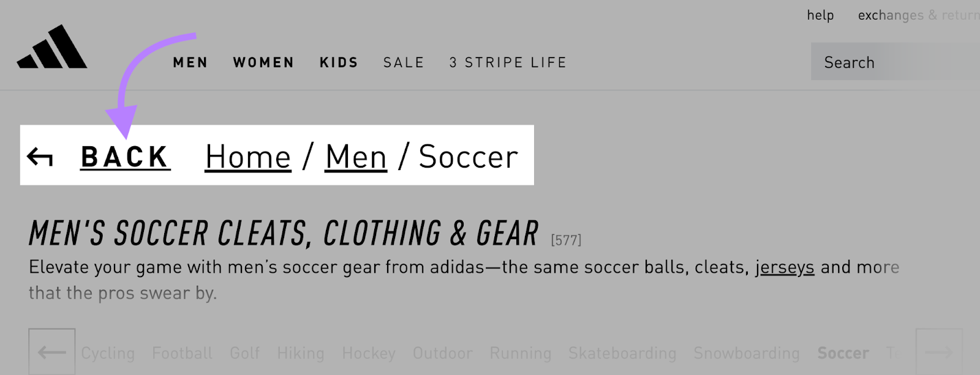Select the Cycling sport category

[108, 353]
